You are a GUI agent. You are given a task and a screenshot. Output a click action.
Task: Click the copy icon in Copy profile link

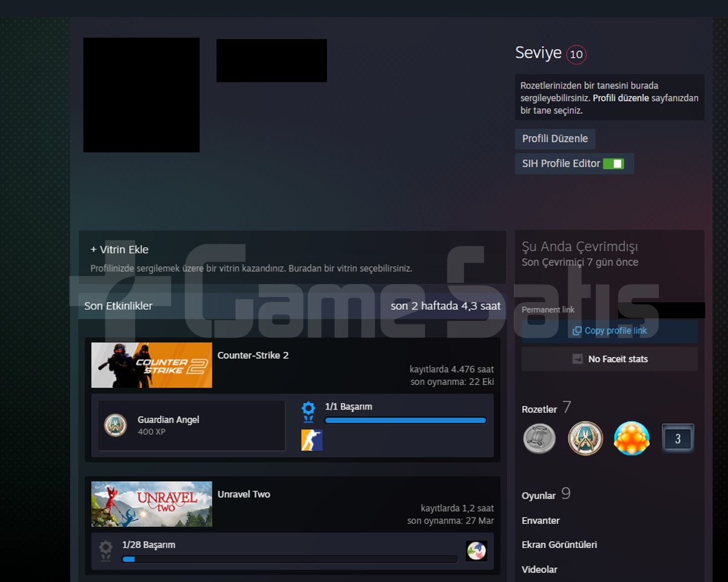(x=577, y=331)
